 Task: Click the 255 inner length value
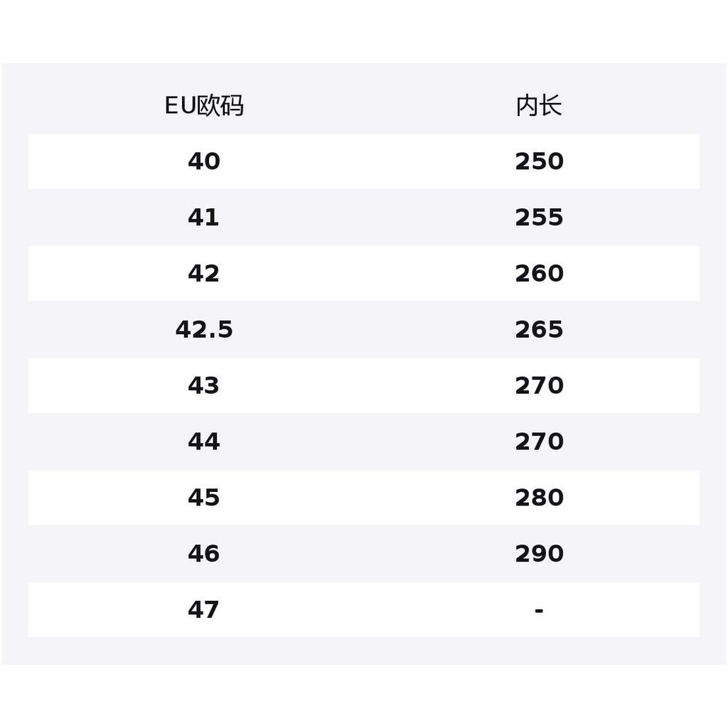coord(539,218)
